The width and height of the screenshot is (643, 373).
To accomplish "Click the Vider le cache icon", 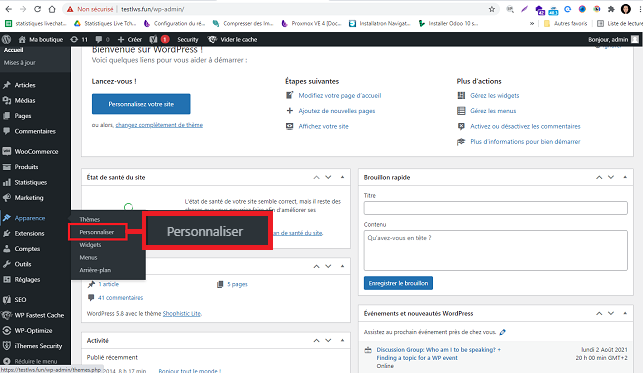I will 212,39.
